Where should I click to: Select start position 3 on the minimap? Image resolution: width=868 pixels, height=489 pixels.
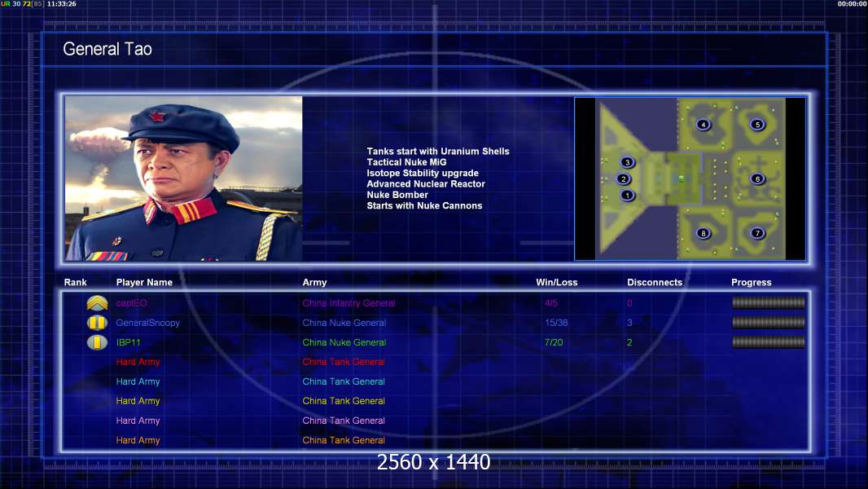pyautogui.click(x=627, y=162)
